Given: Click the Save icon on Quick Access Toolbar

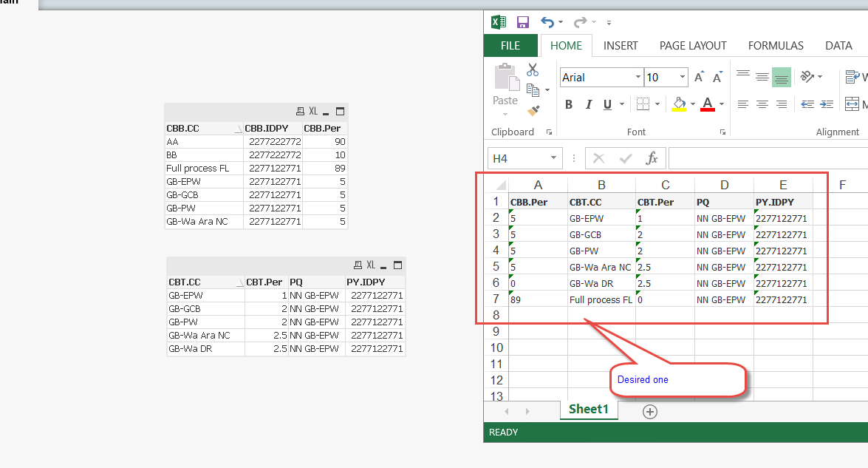Looking at the screenshot, I should click(522, 22).
